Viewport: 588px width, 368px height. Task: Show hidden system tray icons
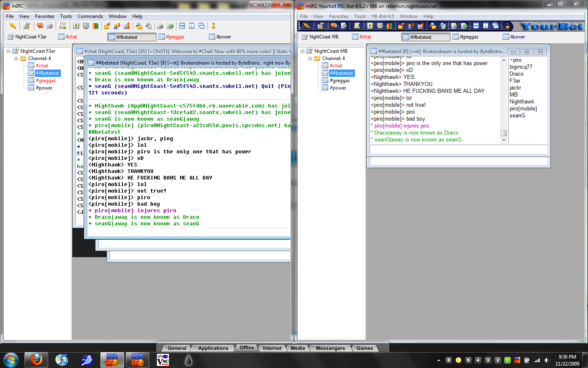pyautogui.click(x=439, y=360)
